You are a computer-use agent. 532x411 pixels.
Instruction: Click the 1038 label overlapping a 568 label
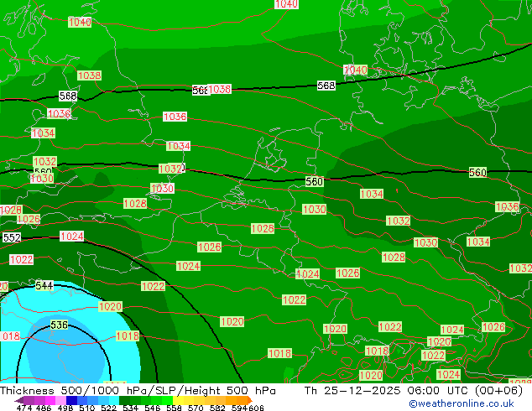click(x=220, y=89)
